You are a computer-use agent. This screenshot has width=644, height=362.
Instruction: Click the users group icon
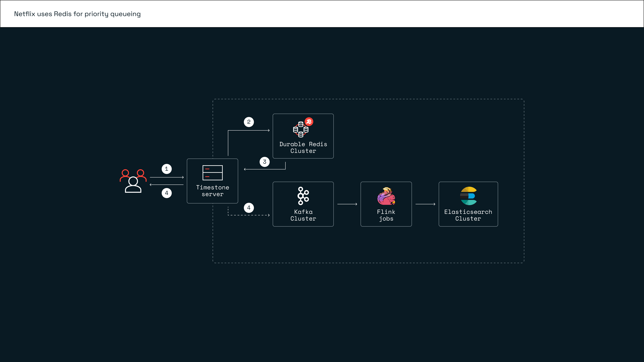click(133, 181)
